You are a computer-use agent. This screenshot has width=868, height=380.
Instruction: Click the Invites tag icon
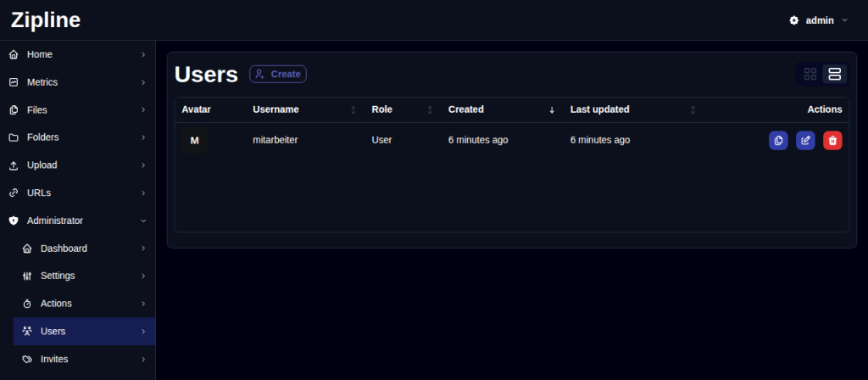click(x=27, y=359)
